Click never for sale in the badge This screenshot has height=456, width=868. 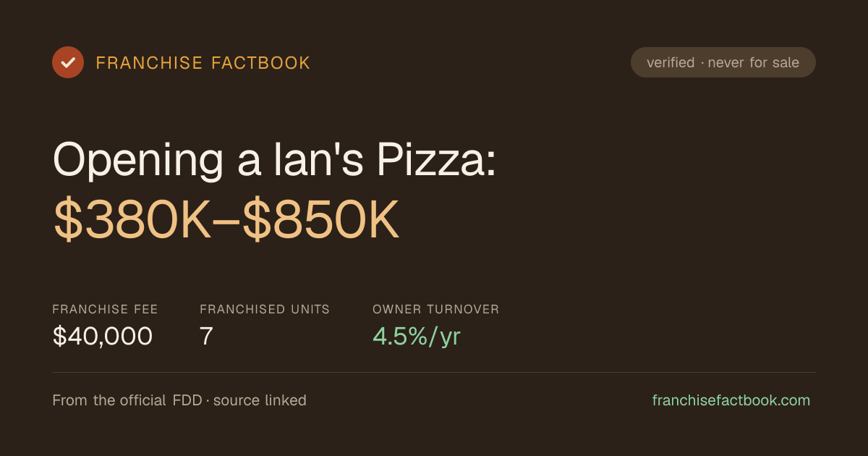754,62
